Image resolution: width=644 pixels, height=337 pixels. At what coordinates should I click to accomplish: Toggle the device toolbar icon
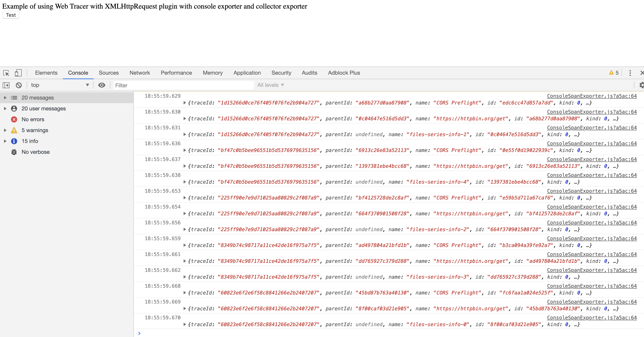tap(18, 73)
